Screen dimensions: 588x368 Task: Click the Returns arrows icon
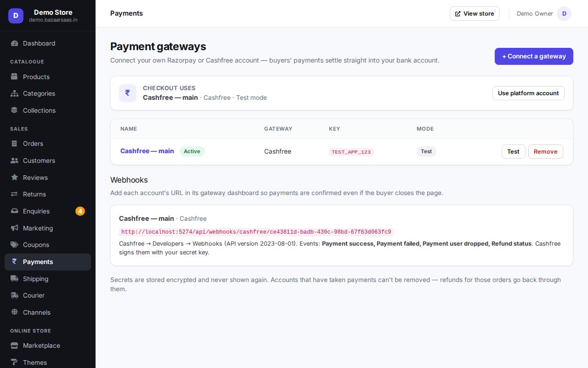pyautogui.click(x=14, y=194)
